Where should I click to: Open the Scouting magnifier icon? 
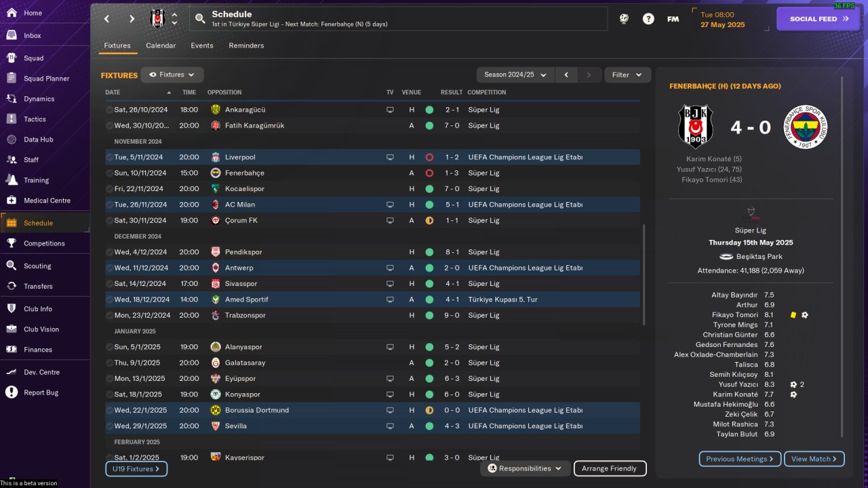click(12, 266)
